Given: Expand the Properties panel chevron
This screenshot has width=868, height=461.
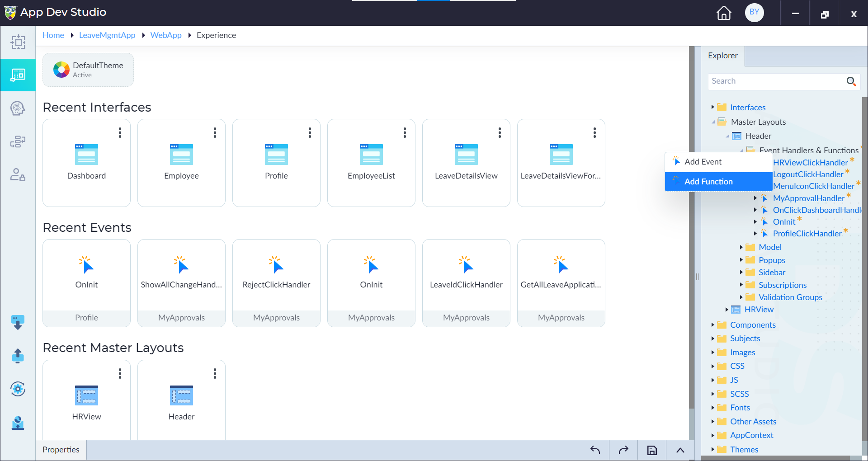Looking at the screenshot, I should 680,450.
